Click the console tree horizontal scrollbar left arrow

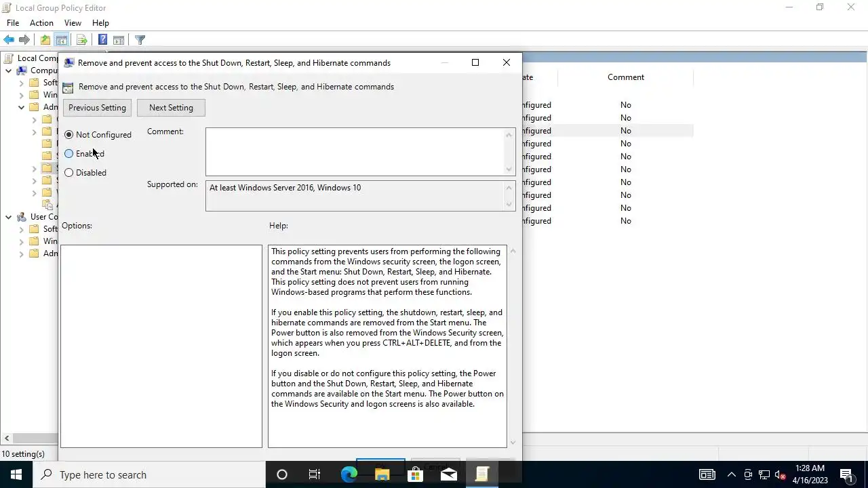tap(7, 439)
